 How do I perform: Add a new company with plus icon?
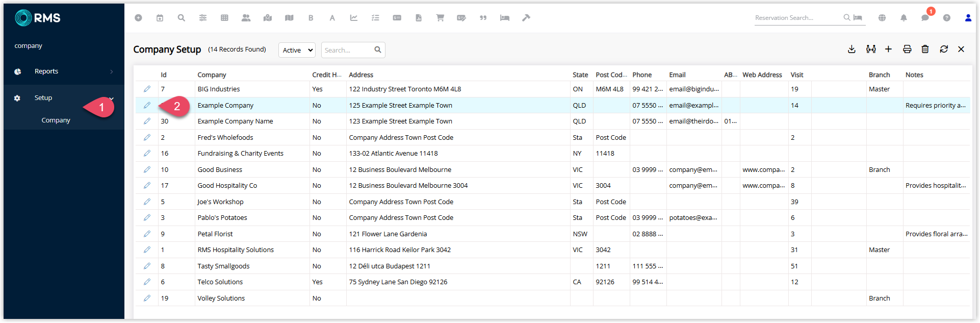[888, 49]
